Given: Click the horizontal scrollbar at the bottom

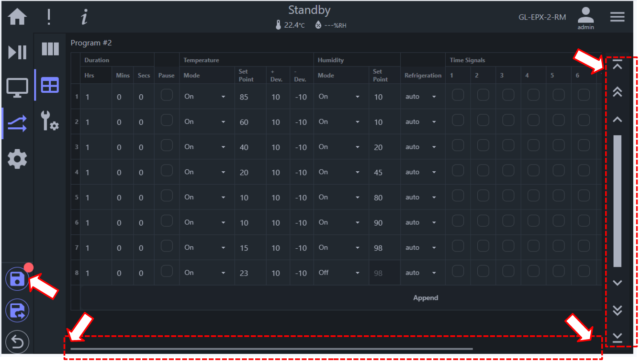Looking at the screenshot, I should (271, 349).
